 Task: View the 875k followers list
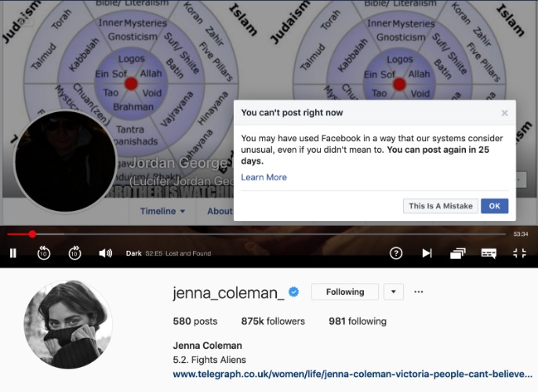273,321
